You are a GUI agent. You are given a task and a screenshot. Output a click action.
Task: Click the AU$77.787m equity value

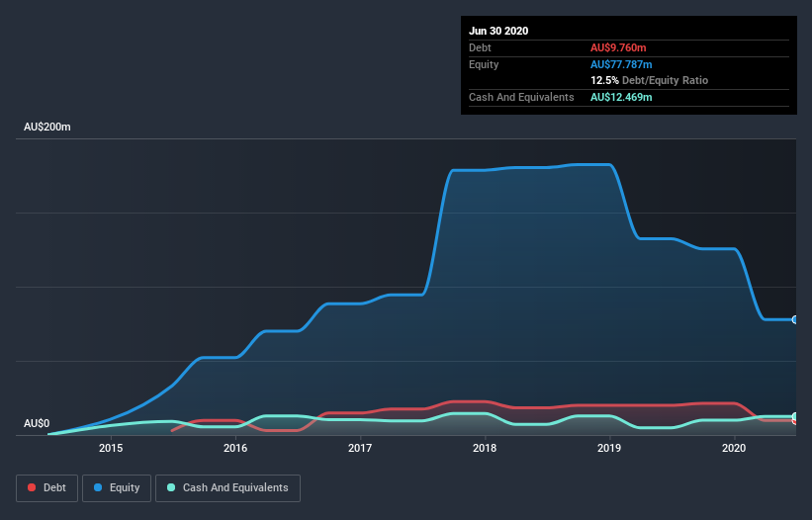click(x=621, y=64)
